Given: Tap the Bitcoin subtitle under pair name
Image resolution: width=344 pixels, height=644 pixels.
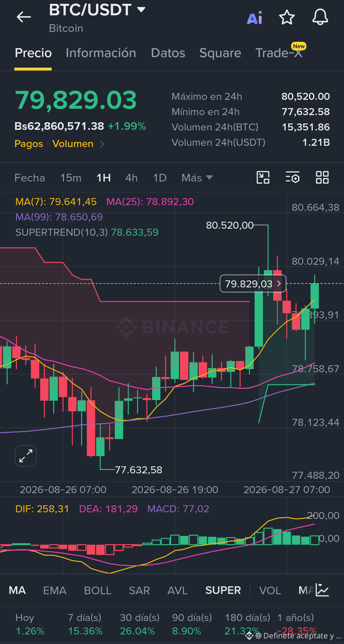Looking at the screenshot, I should click(x=66, y=28).
